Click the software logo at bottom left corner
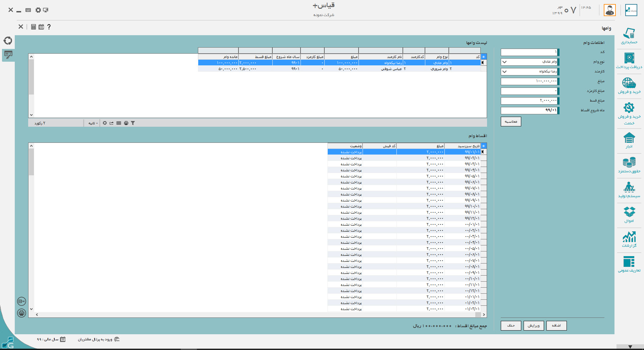 [x=8, y=343]
